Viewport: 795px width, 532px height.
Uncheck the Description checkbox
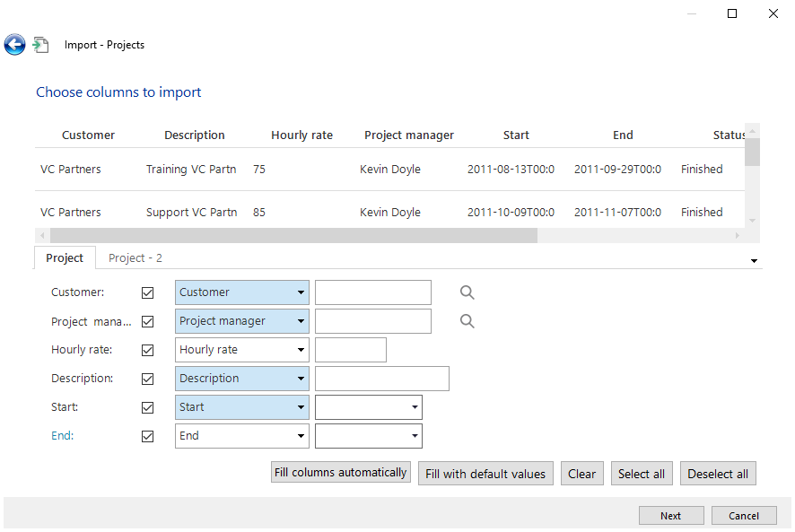(x=148, y=379)
